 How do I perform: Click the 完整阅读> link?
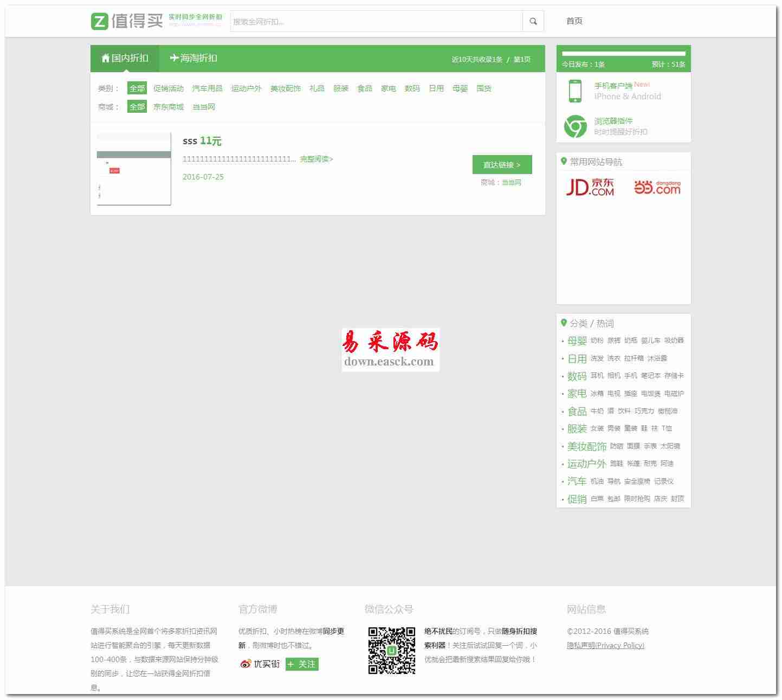click(x=316, y=159)
